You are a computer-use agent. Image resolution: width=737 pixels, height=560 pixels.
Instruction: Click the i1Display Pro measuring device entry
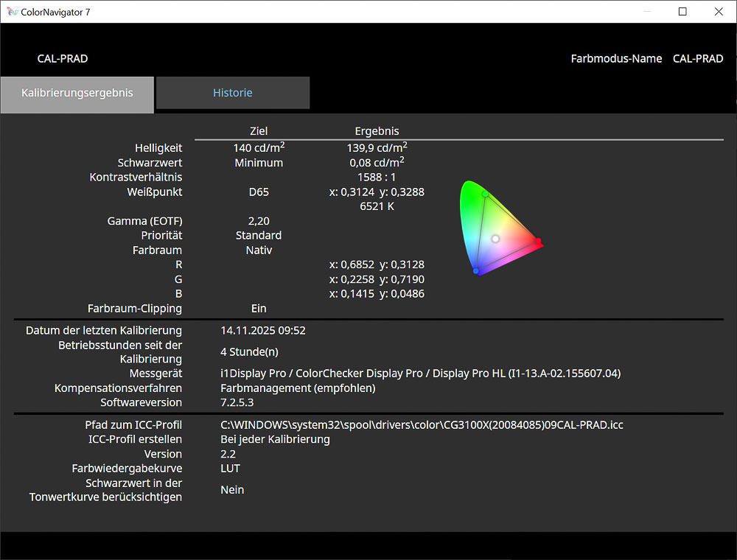(x=420, y=374)
